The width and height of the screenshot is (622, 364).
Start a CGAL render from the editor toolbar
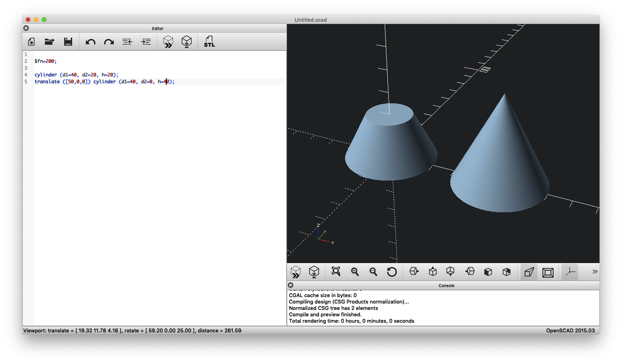tap(186, 41)
